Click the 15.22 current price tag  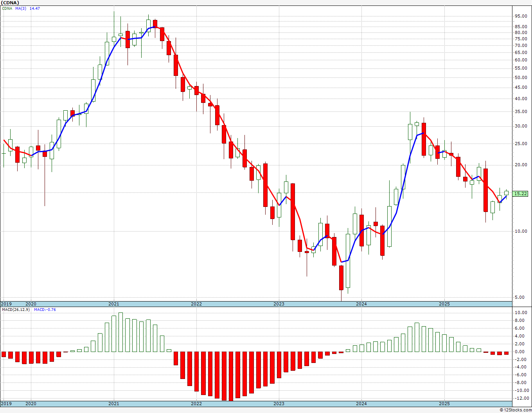pyautogui.click(x=520, y=194)
